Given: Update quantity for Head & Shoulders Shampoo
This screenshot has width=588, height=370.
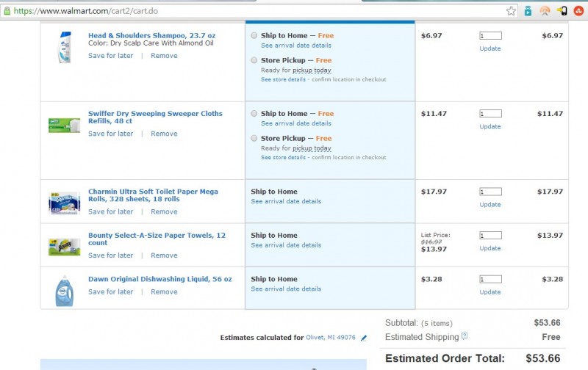Looking at the screenshot, I should [x=490, y=48].
